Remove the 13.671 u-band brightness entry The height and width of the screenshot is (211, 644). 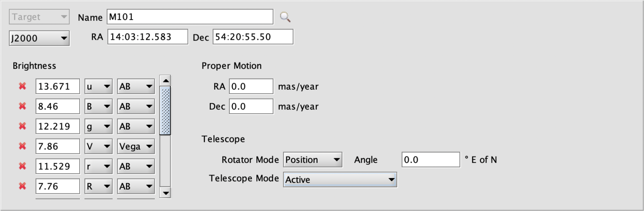point(23,86)
